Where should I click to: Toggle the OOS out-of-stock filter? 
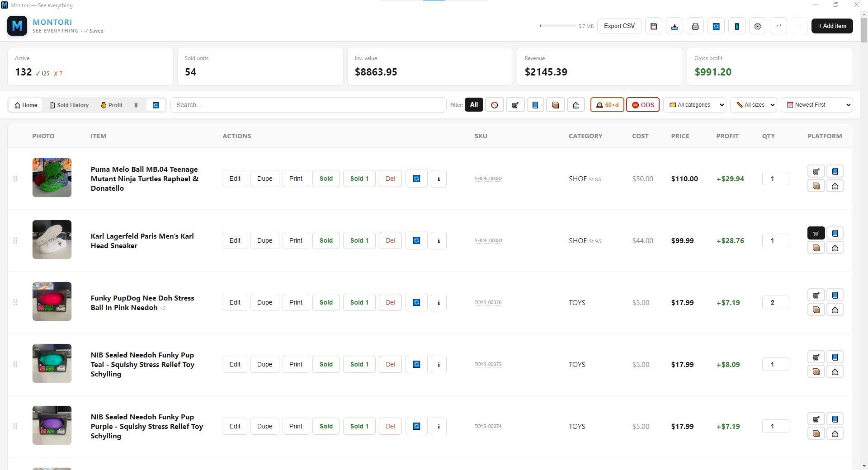(x=643, y=105)
